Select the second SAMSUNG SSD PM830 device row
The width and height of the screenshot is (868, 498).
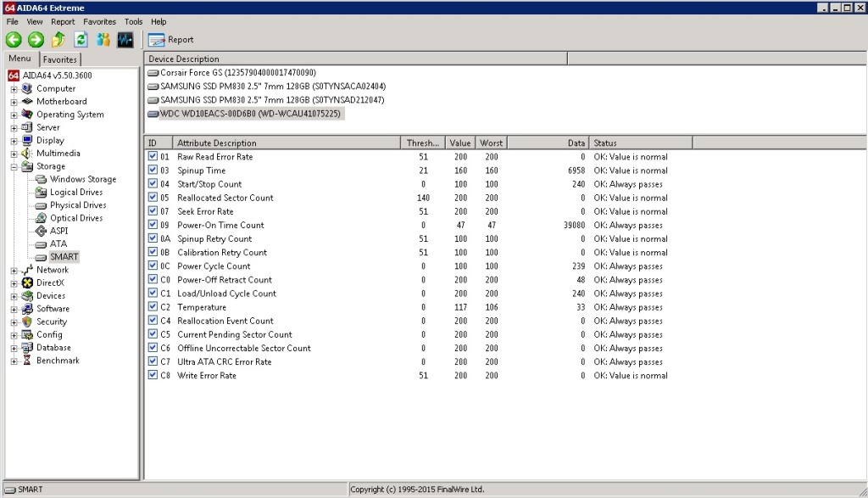(271, 100)
